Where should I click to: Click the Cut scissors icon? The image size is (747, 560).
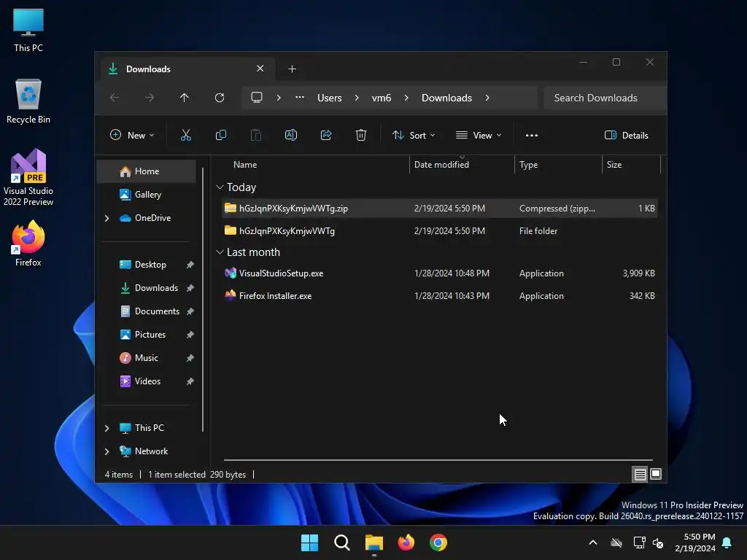click(x=186, y=135)
